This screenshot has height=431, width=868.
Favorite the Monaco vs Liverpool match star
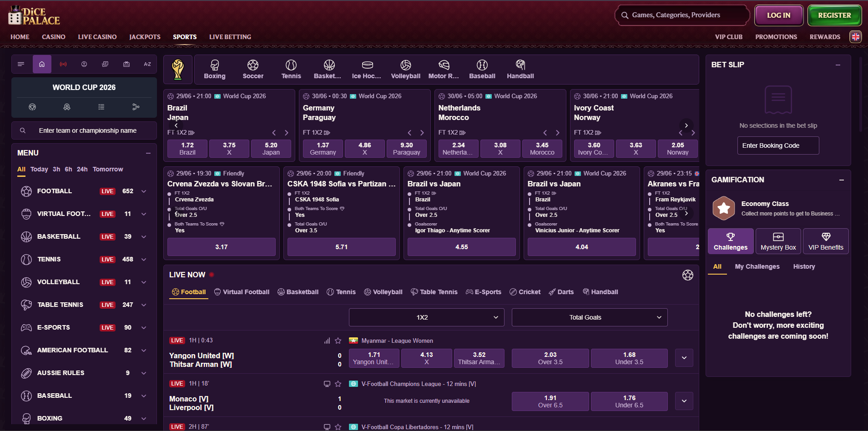click(338, 384)
